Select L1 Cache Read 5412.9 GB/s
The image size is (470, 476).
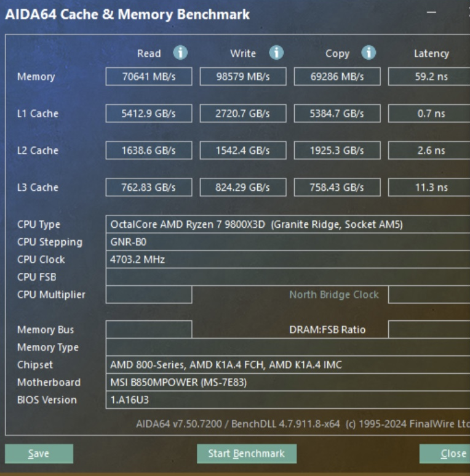point(149,113)
